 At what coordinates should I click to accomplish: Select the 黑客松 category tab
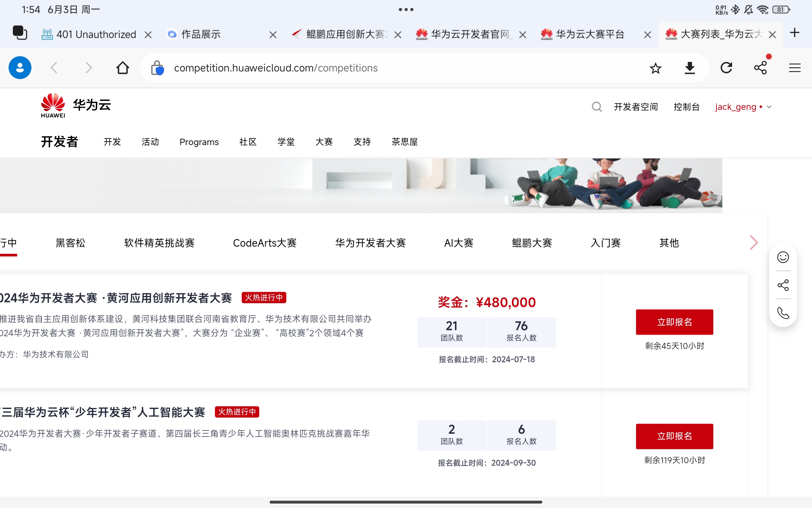[x=70, y=243]
